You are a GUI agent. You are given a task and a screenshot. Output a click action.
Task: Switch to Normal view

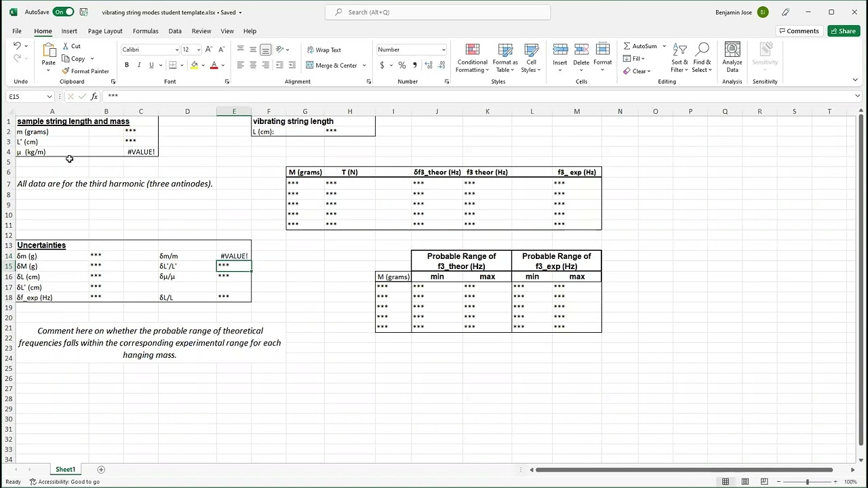(x=726, y=482)
